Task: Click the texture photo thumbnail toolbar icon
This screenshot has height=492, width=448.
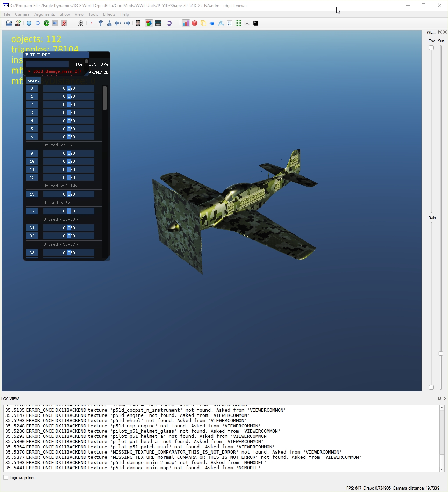Action: (x=138, y=23)
